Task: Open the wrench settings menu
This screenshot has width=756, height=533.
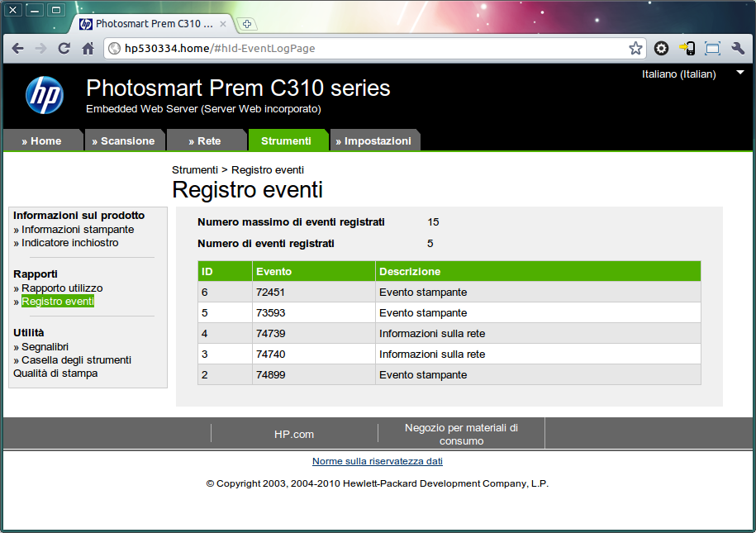Action: click(x=738, y=48)
